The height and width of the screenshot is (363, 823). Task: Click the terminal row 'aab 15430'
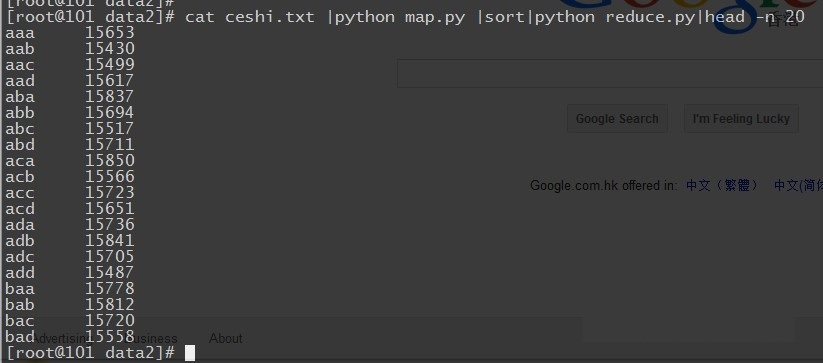pos(70,49)
